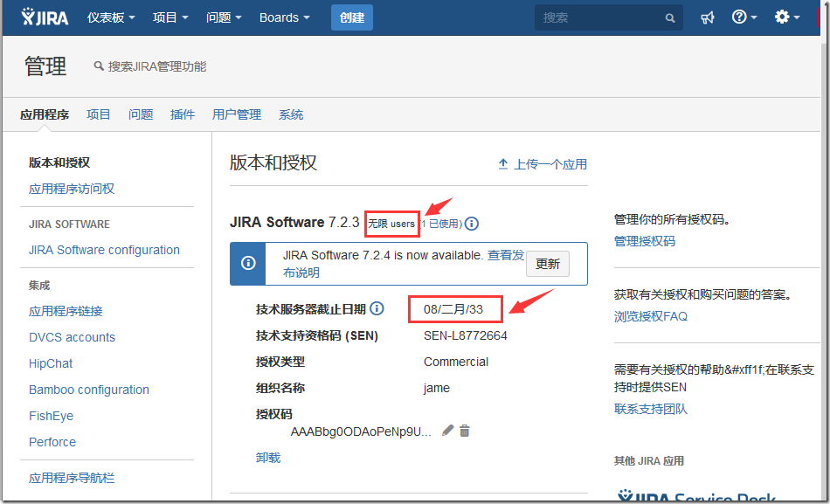Select the 项目 admin tab
This screenshot has height=504, width=830.
coord(99,114)
